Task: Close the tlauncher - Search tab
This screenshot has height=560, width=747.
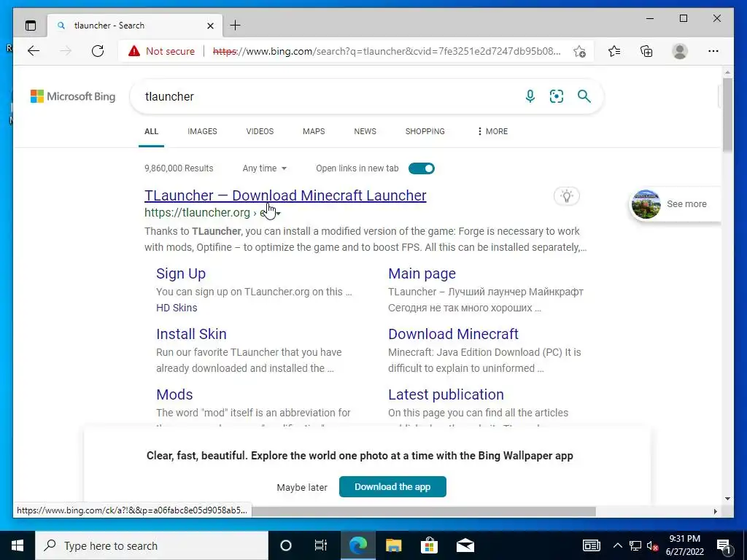Action: pyautogui.click(x=210, y=26)
